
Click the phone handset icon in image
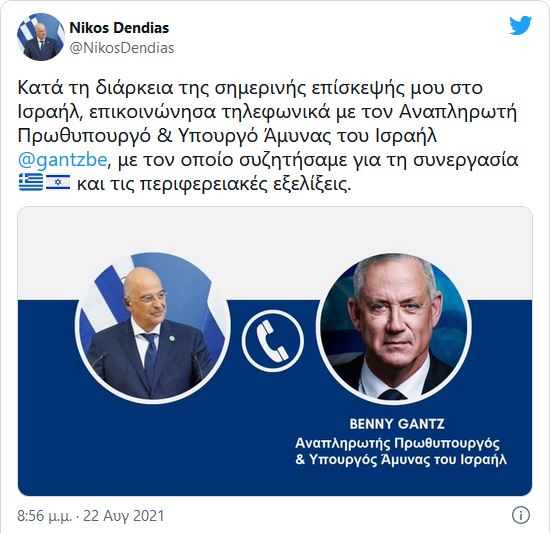click(x=273, y=340)
